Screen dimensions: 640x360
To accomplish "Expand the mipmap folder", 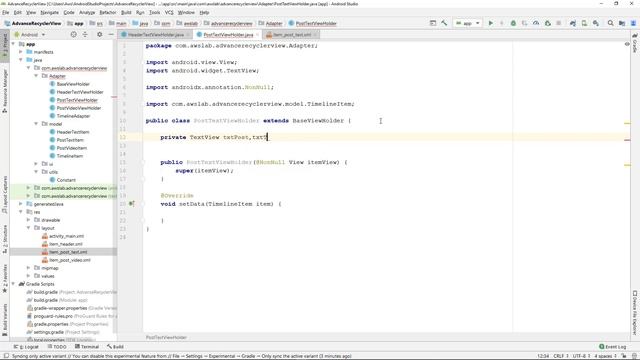I will 29,268.
